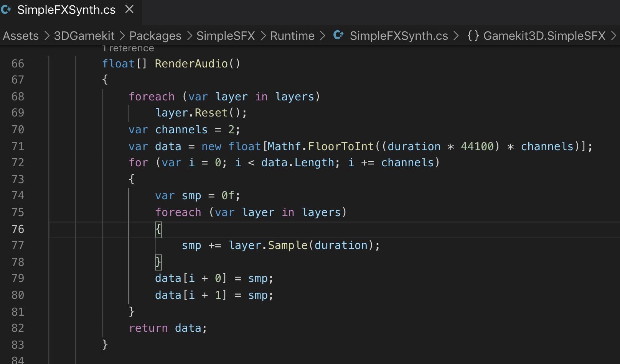
Task: Click line number 66 in the gutter
Action: pyautogui.click(x=18, y=63)
